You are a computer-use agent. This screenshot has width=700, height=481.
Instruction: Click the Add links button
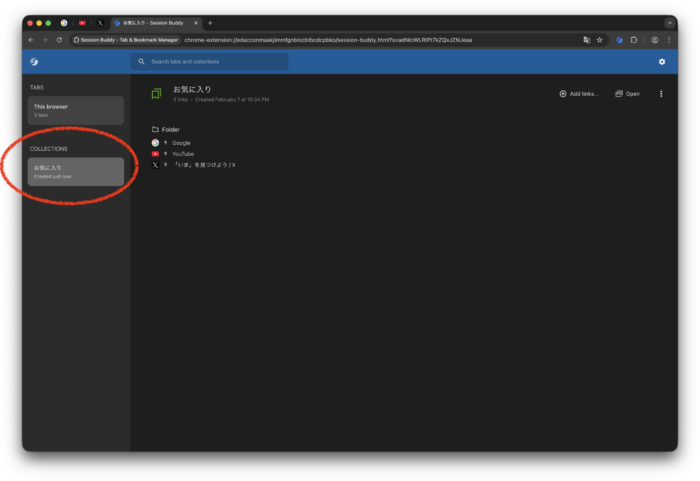point(579,94)
